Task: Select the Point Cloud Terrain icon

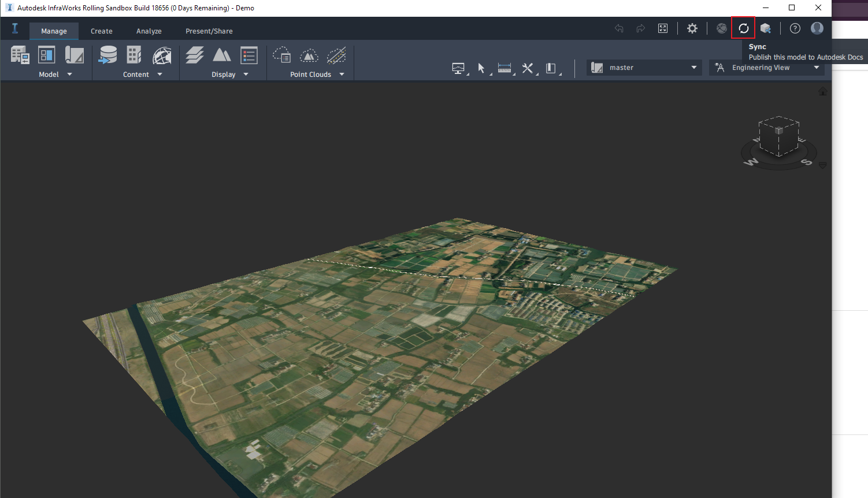Action: pos(309,55)
